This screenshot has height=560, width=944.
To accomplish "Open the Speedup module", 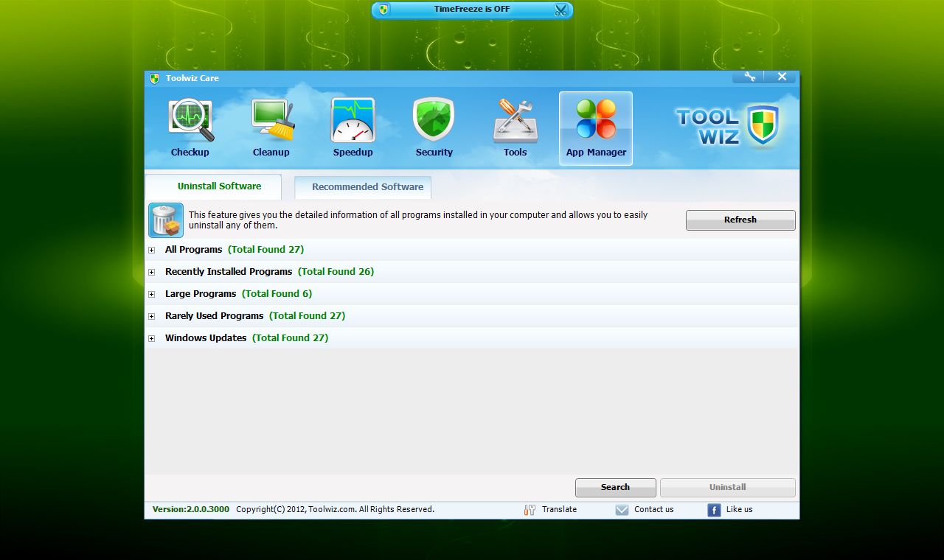I will pos(353,129).
